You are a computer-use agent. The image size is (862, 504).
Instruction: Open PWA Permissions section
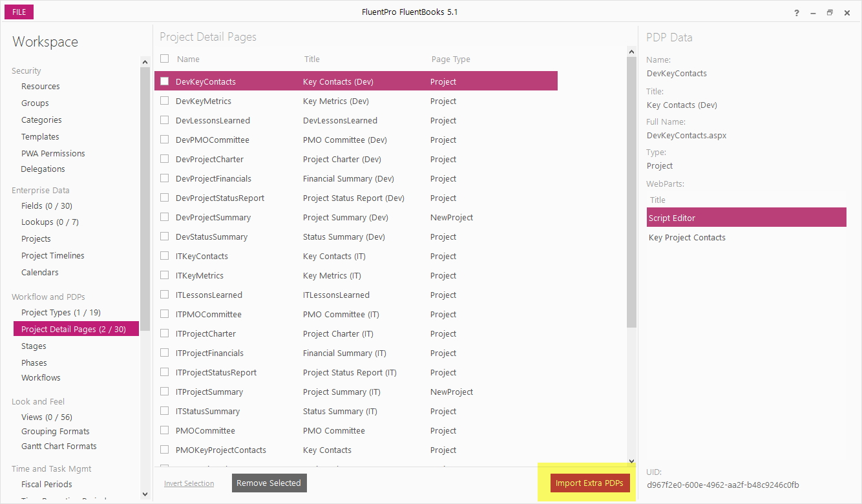[x=53, y=154]
